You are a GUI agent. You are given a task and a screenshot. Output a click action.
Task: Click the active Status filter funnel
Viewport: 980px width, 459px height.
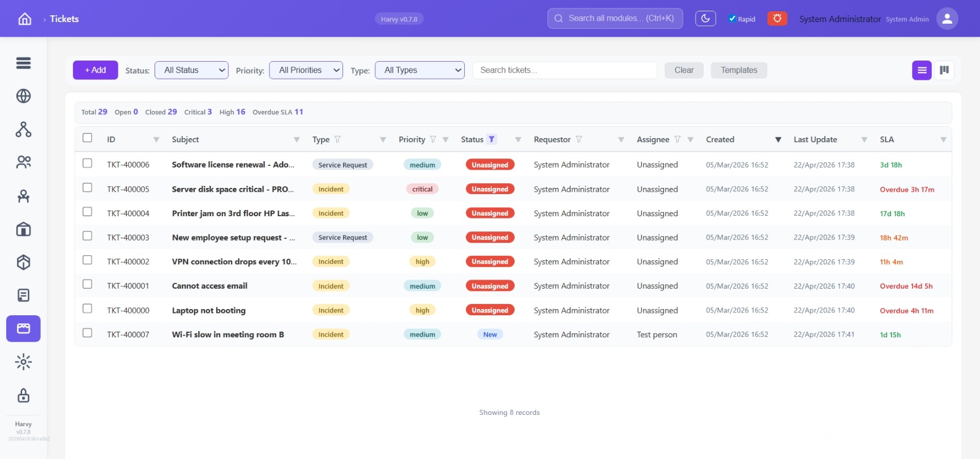(x=491, y=139)
